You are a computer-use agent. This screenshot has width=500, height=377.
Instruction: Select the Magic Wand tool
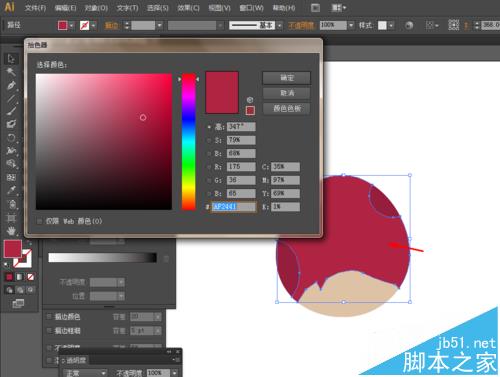(x=11, y=72)
